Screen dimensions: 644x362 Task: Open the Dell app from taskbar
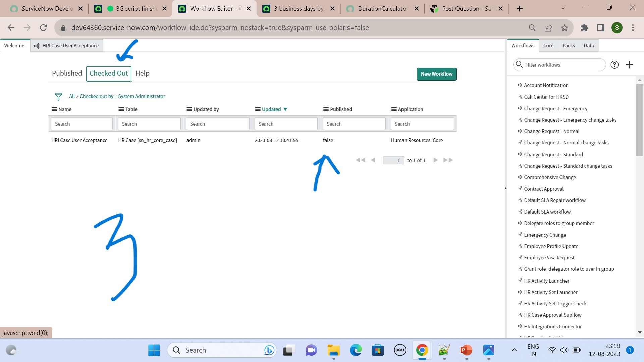(400, 350)
